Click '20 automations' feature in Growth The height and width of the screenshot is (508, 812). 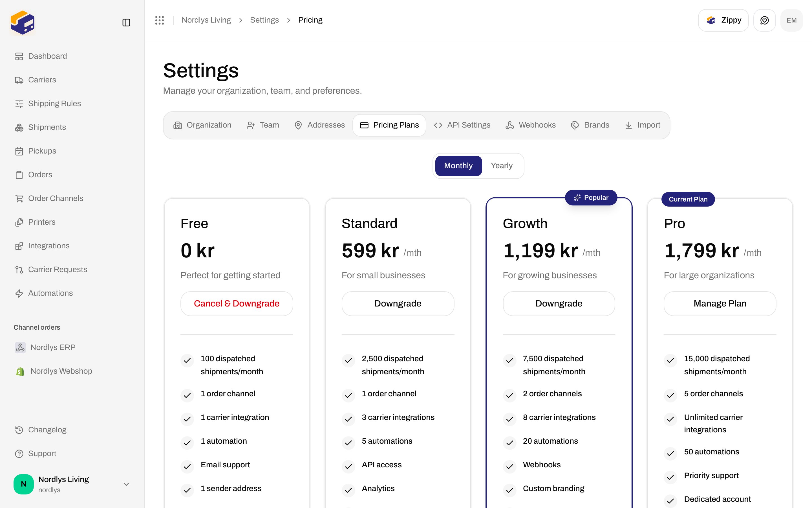(550, 441)
